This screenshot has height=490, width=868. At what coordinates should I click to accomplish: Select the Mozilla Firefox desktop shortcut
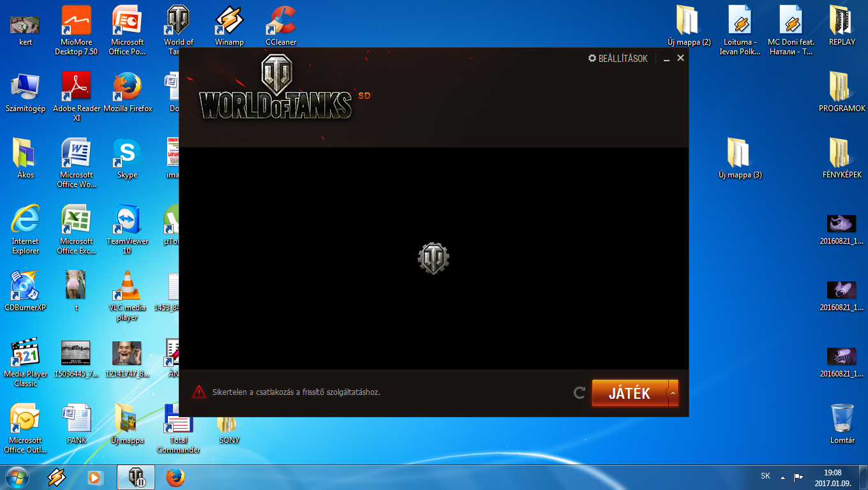(x=128, y=93)
